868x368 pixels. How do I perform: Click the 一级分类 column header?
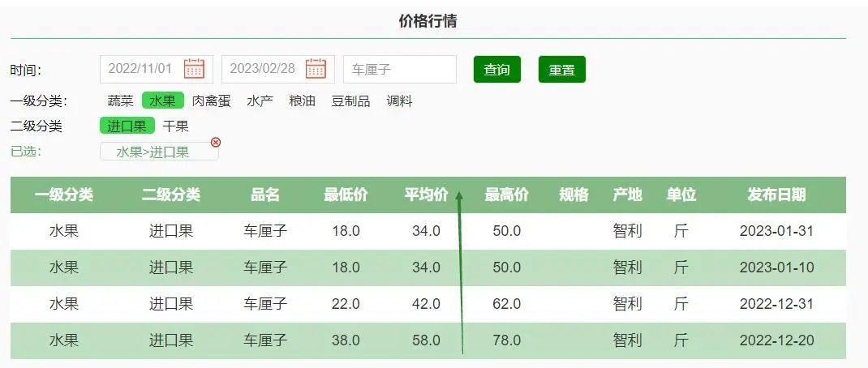(x=63, y=195)
